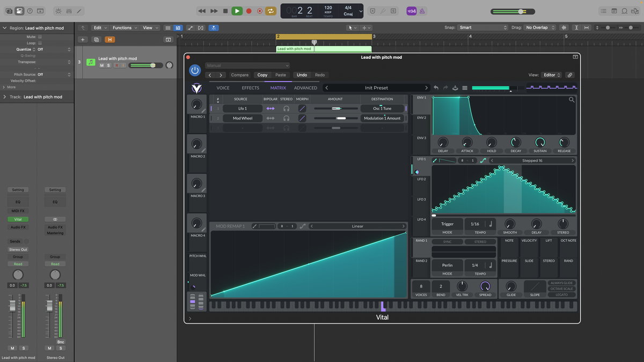The height and width of the screenshot is (362, 644).
Task: Open the Drag dropdown showing No Overlap
Action: [539, 27]
